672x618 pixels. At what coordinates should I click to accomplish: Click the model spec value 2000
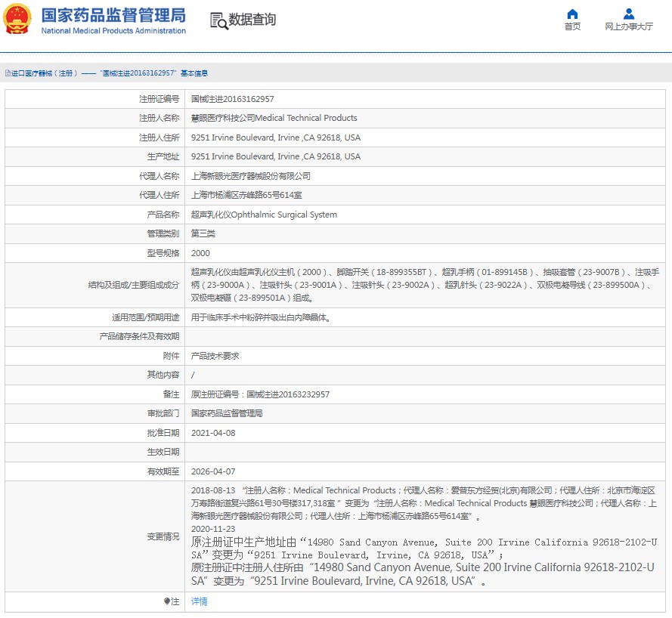click(200, 253)
